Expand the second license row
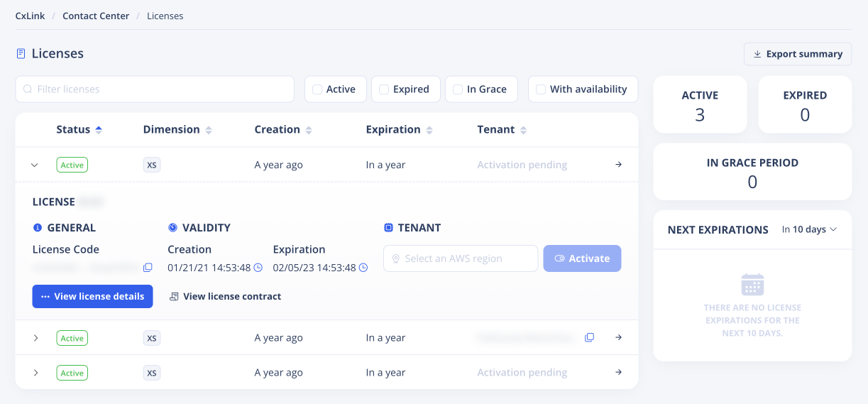Viewport: 868px width, 404px height. point(35,338)
